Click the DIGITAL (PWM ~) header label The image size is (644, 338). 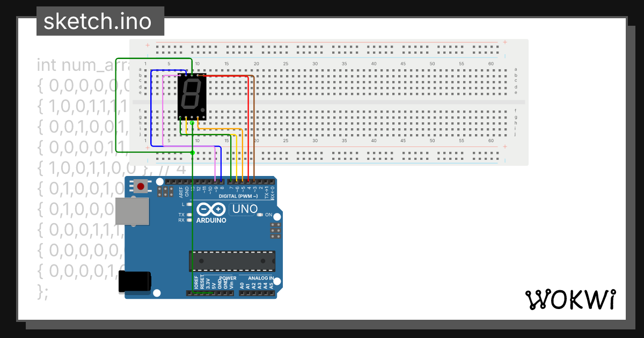coord(238,196)
